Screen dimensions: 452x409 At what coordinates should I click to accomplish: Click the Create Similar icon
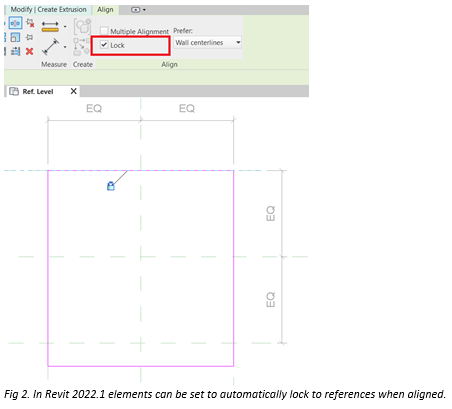pos(82,47)
